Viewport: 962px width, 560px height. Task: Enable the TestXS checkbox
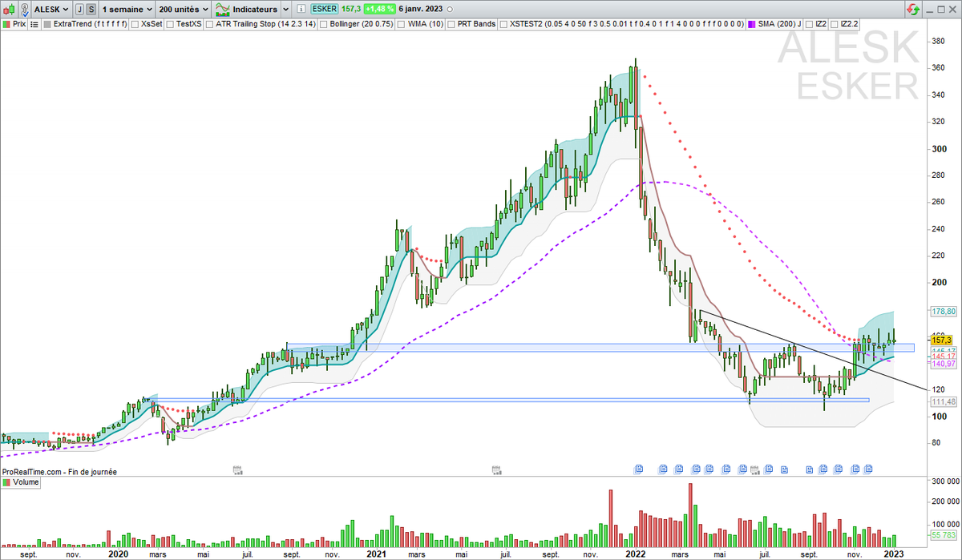coord(170,24)
